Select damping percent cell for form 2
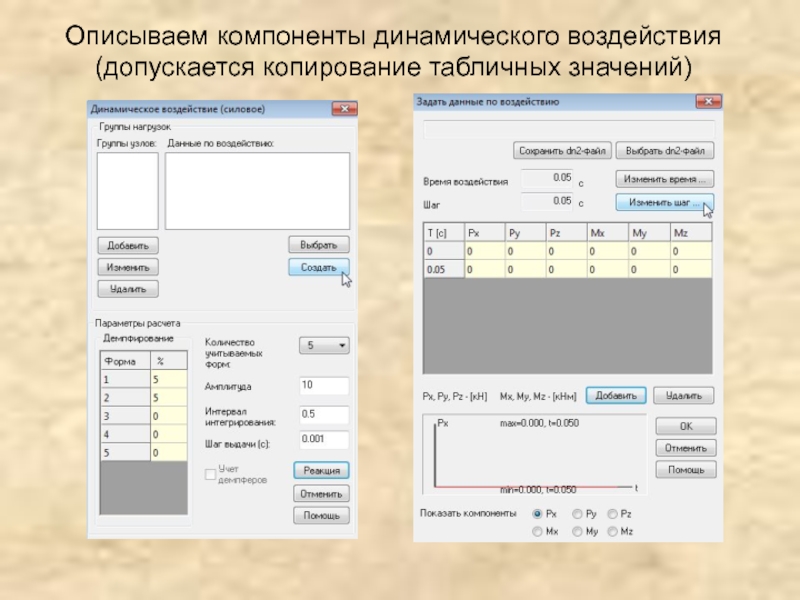Viewport: 800px width, 600px height. [169, 398]
